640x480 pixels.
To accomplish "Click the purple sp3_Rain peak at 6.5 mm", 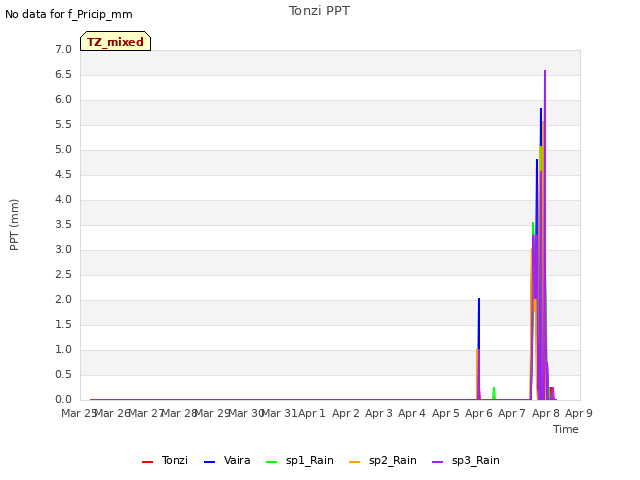I will point(545,72).
